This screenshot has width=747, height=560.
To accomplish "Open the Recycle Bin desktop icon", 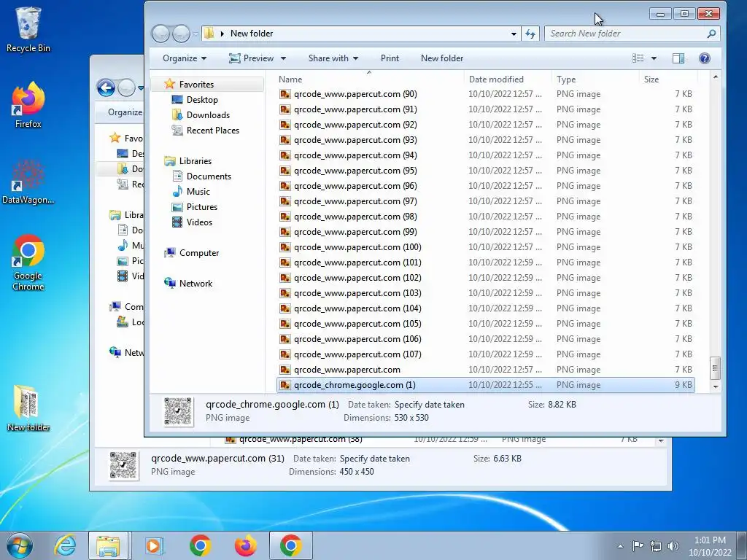I will [28, 29].
